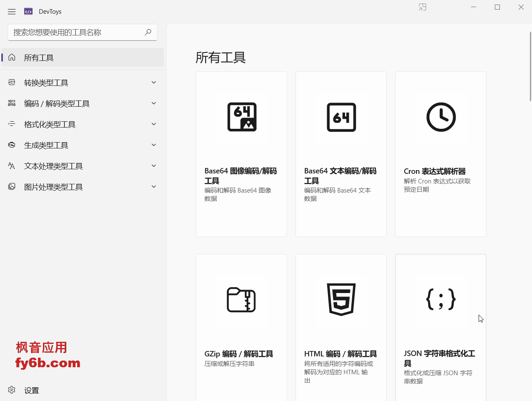Open Base64 文本编码/解码工具 title

click(340, 175)
